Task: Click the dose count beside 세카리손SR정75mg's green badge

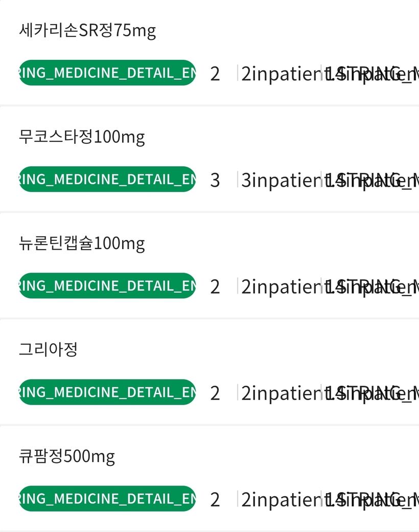Action: [215, 74]
